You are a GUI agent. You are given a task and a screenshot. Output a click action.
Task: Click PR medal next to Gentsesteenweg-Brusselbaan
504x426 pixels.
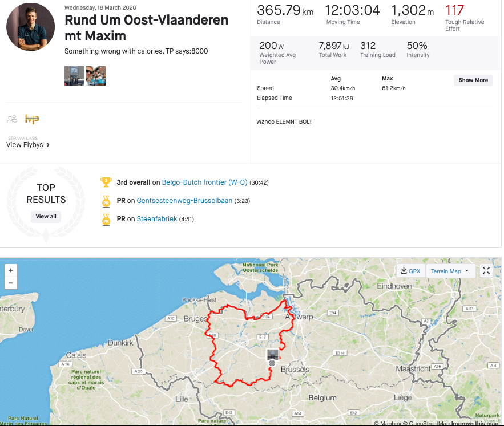click(106, 201)
